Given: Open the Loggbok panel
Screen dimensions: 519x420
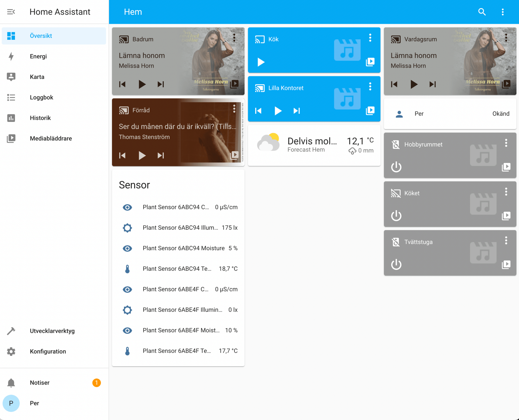Looking at the screenshot, I should [x=54, y=97].
